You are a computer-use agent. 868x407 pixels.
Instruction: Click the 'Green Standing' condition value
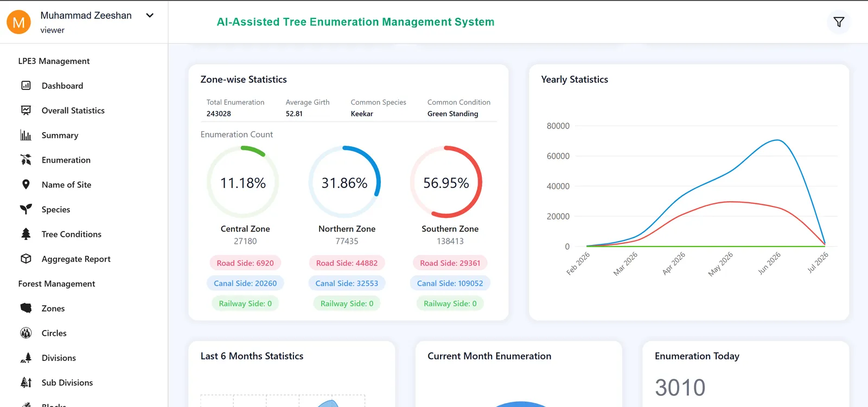453,114
